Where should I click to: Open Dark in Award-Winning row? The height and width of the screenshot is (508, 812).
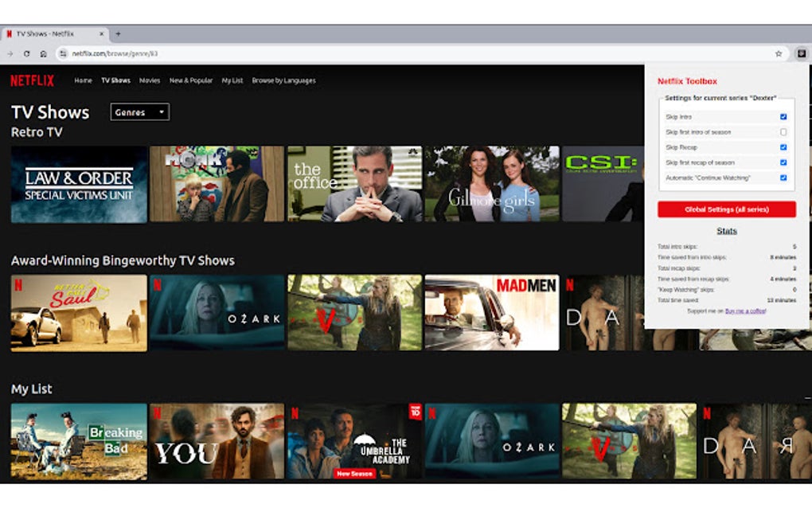pyautogui.click(x=604, y=313)
